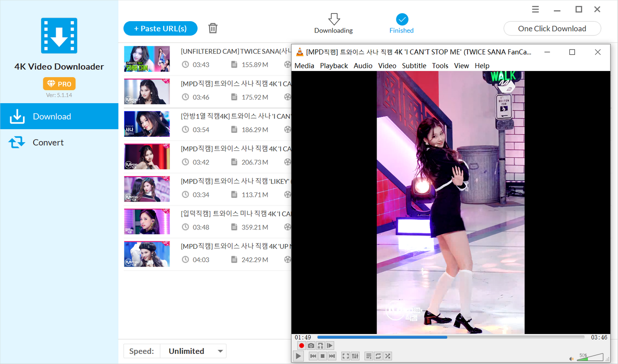The image size is (618, 364).
Task: Take a snapshot in VLC
Action: click(311, 345)
